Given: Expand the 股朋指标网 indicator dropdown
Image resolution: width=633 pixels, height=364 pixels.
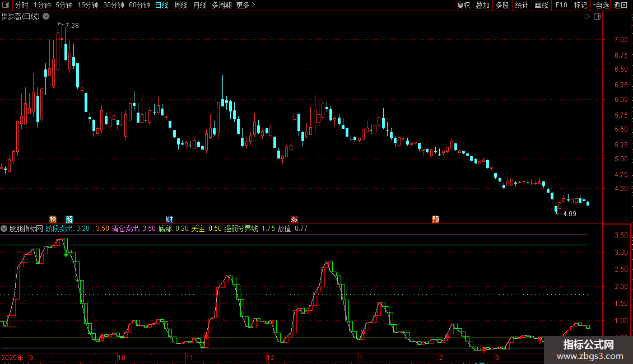Looking at the screenshot, I should coord(4,228).
